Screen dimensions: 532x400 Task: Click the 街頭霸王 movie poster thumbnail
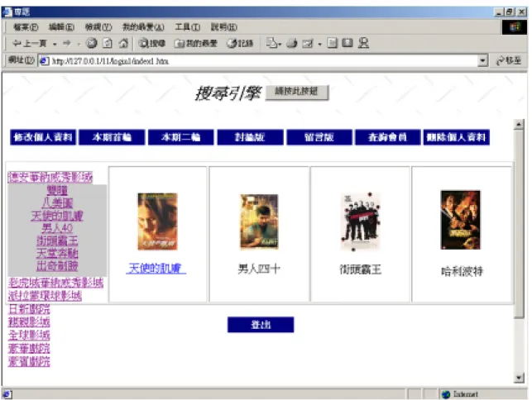tap(361, 221)
